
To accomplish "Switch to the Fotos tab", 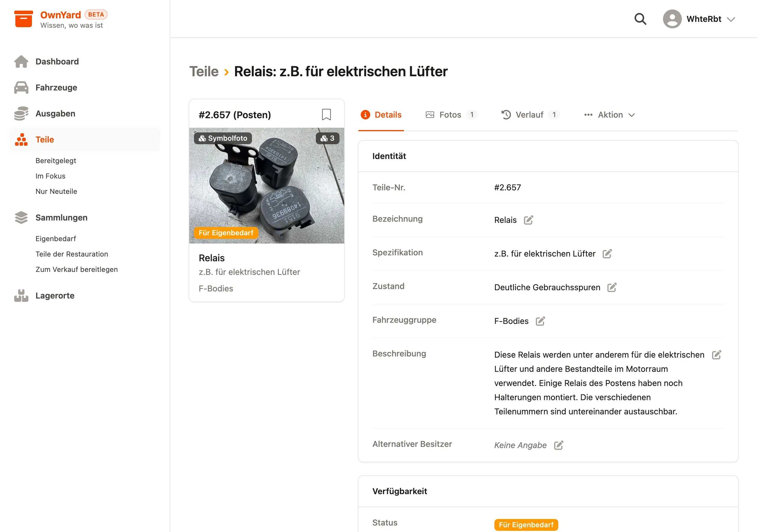I will click(x=451, y=115).
